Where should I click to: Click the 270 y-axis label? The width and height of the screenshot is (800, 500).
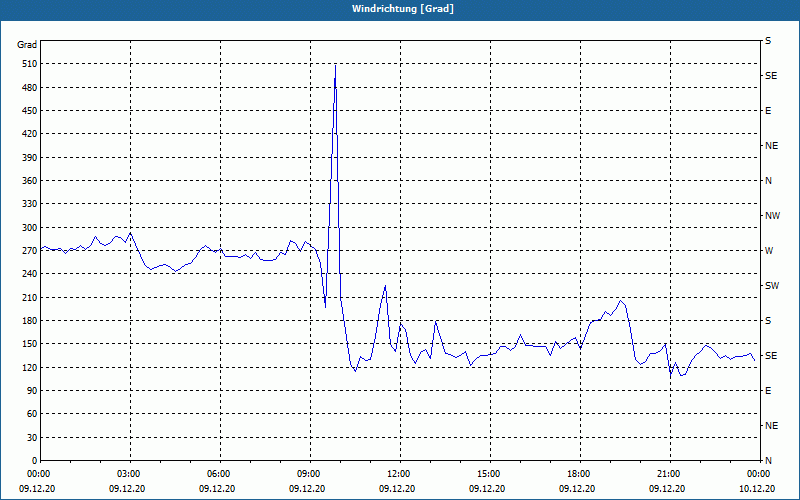[30, 251]
